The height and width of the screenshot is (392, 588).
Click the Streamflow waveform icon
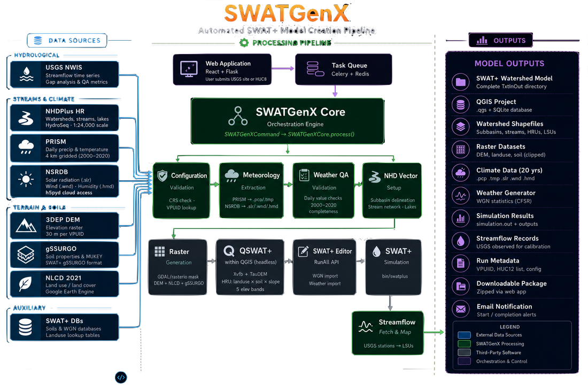(x=366, y=327)
